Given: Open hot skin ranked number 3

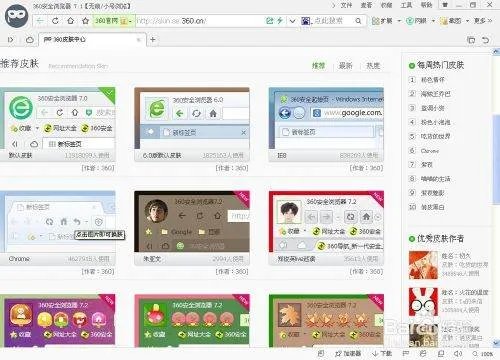Looking at the screenshot, I should coord(432,108).
